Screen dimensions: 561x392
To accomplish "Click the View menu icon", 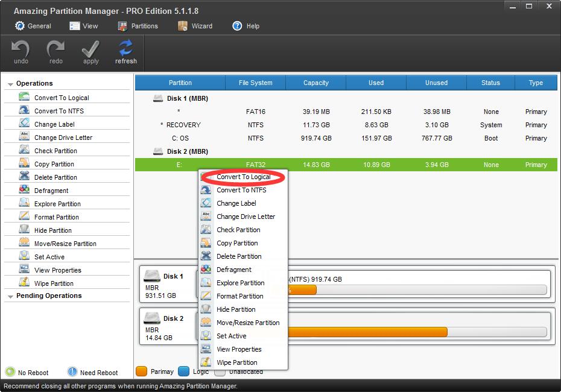I will (x=74, y=26).
